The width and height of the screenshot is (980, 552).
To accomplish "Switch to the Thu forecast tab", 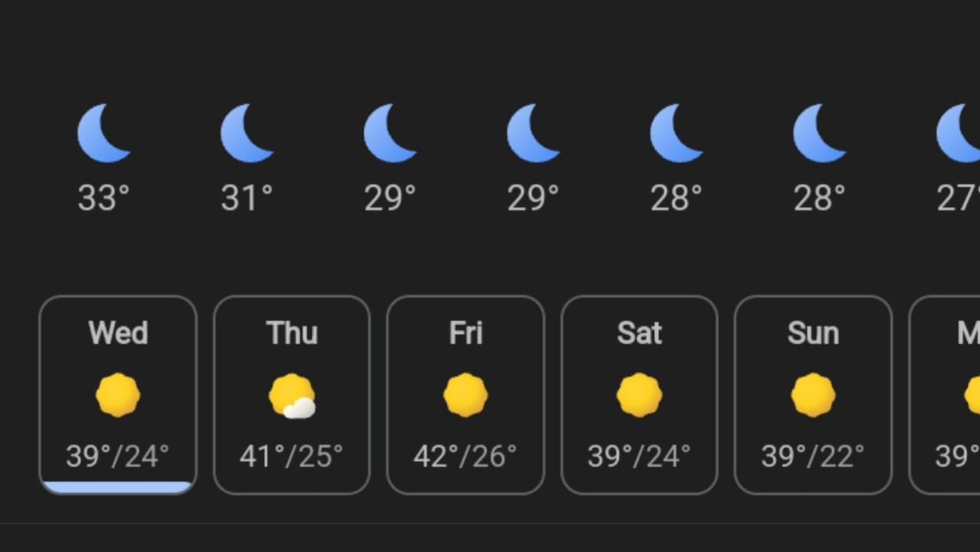I will click(x=292, y=333).
